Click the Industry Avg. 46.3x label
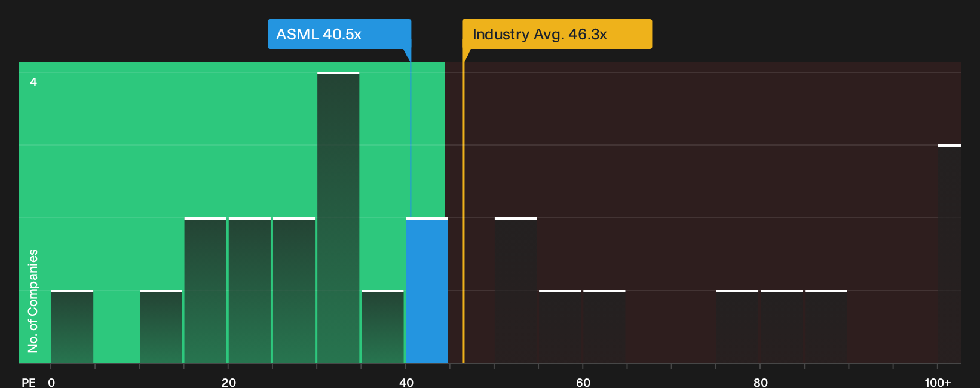 pos(557,34)
